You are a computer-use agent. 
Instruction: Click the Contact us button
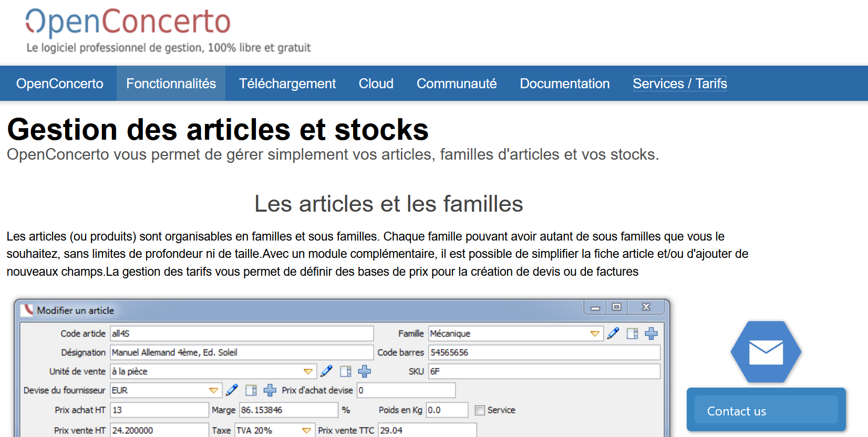tap(766, 410)
